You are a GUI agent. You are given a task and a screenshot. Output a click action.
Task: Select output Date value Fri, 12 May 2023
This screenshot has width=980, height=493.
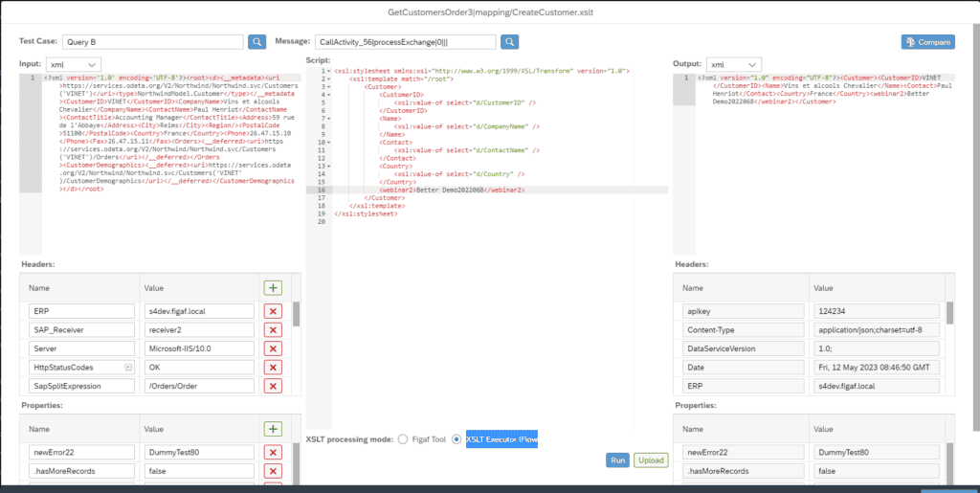coord(877,368)
